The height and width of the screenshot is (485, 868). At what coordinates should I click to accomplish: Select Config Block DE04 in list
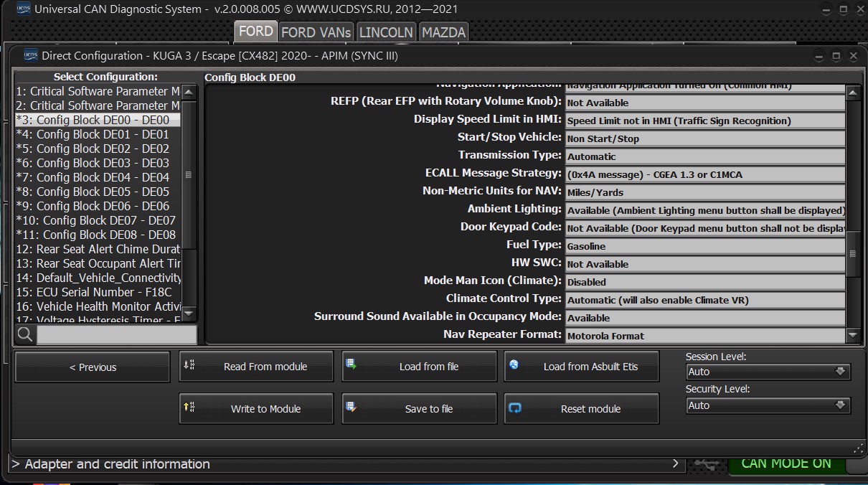(98, 177)
